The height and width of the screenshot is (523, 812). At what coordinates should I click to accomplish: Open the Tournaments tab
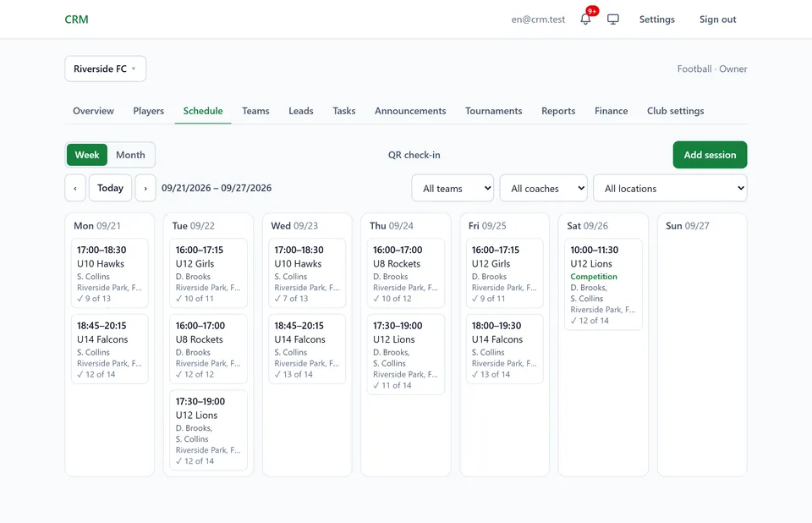pos(493,111)
